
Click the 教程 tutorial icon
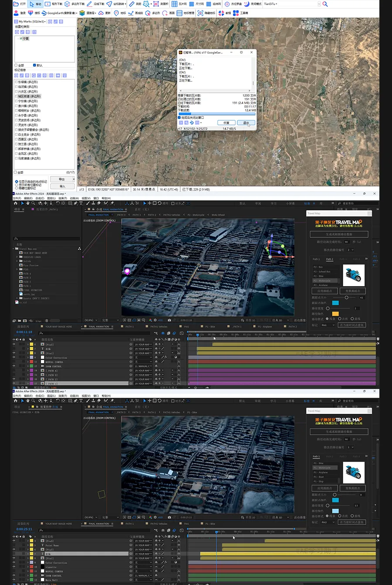point(222,13)
